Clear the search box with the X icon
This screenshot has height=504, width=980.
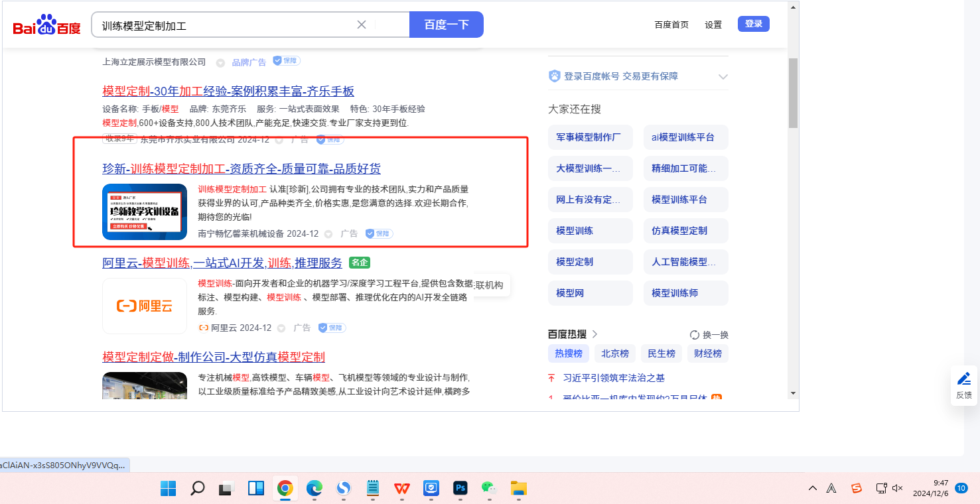pyautogui.click(x=362, y=25)
